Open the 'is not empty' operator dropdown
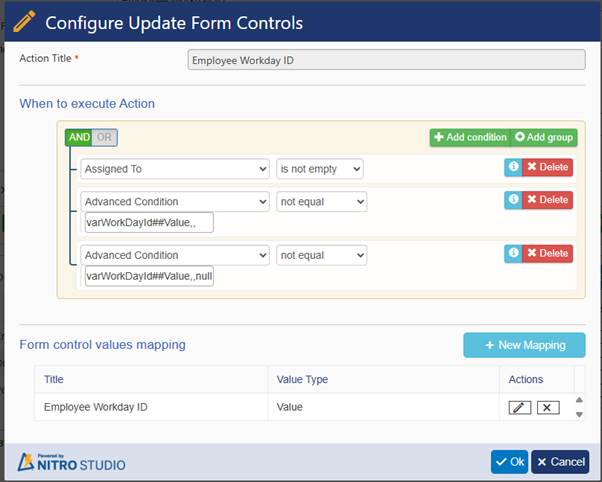Viewport: 602px width, 482px height. point(319,169)
